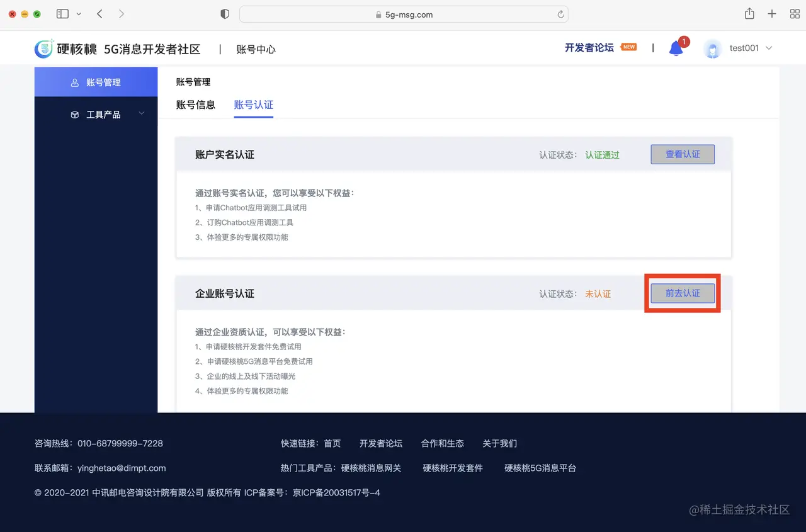Click the test001 user avatar
The width and height of the screenshot is (806, 532).
(x=713, y=48)
